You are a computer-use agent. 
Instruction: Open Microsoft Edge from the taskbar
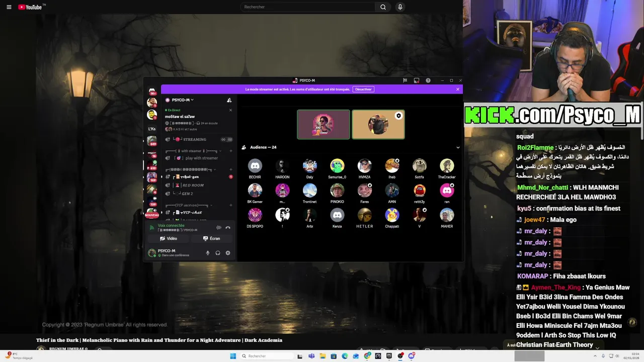[345, 356]
